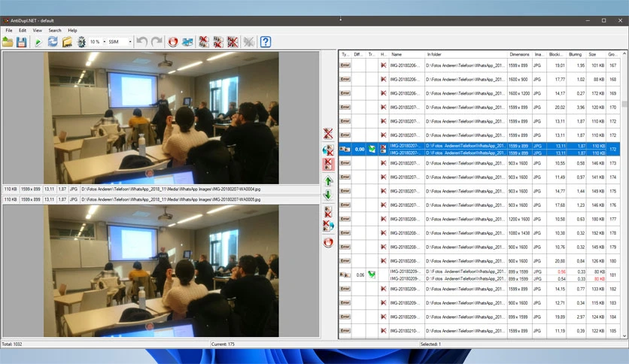
Task: Click the red X hint in group 176 row
Action: 384,205
